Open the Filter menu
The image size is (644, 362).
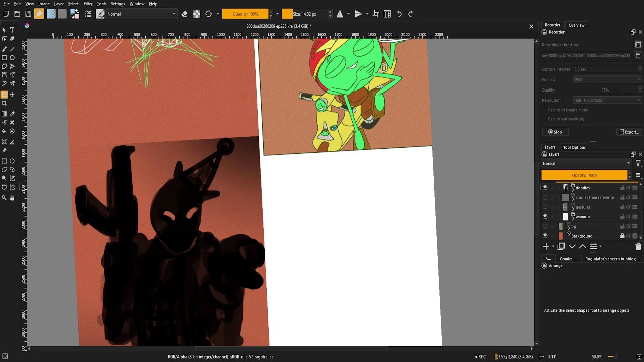(88, 4)
